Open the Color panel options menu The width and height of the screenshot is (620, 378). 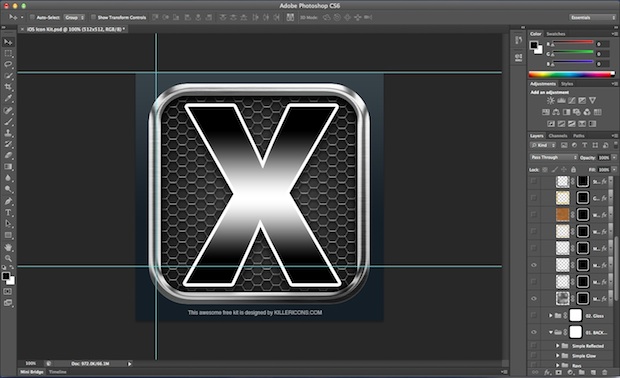click(614, 34)
